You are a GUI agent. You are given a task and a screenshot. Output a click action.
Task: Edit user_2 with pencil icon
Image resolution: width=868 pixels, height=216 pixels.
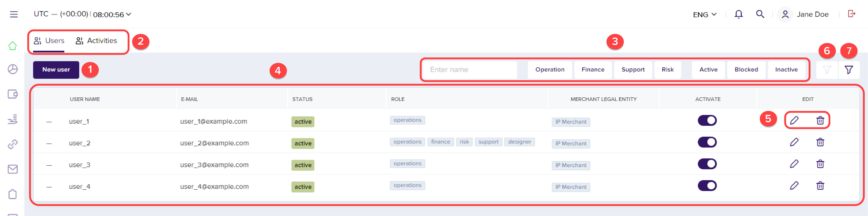[794, 142]
